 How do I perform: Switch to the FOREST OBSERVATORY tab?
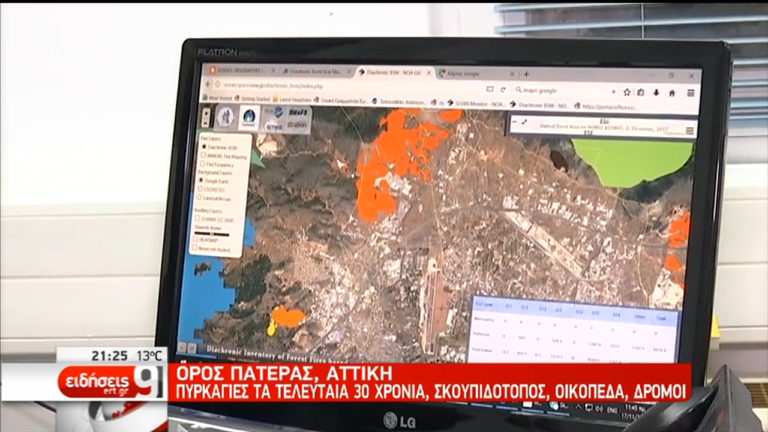(x=240, y=71)
